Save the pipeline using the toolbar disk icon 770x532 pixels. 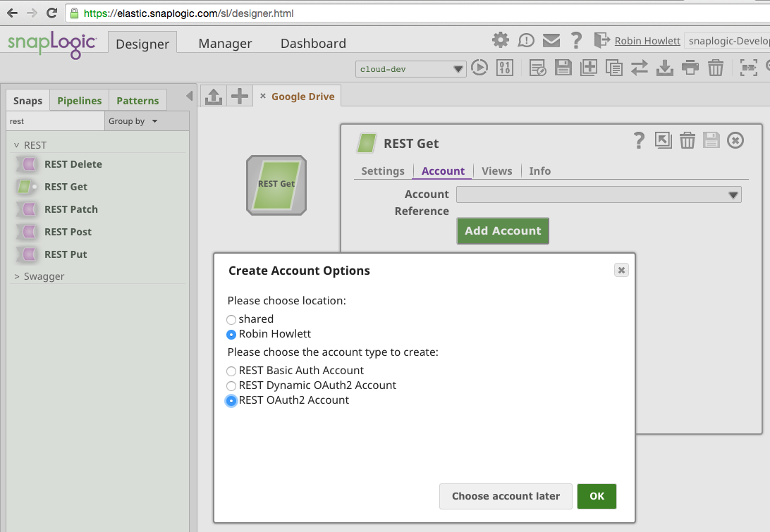pos(563,67)
